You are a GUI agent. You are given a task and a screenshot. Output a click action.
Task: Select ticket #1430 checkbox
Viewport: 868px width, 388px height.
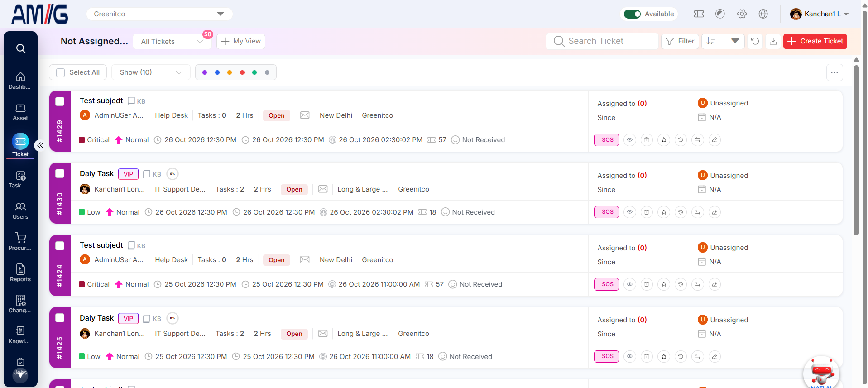60,173
